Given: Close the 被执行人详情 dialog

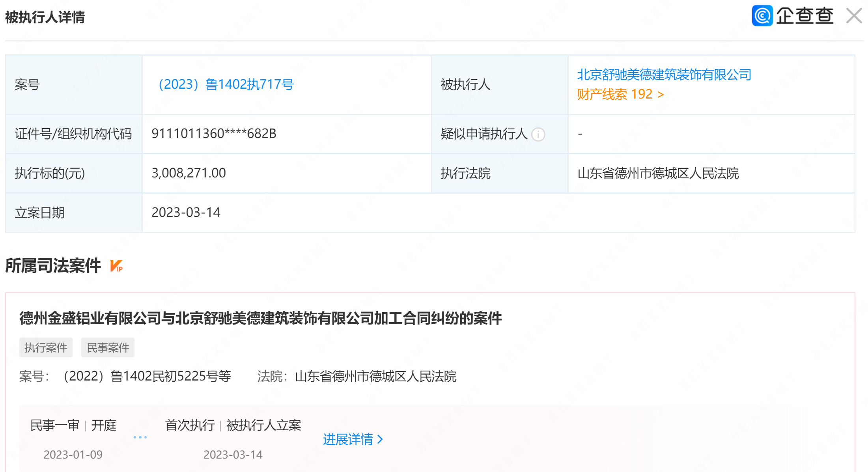Looking at the screenshot, I should coord(854,16).
